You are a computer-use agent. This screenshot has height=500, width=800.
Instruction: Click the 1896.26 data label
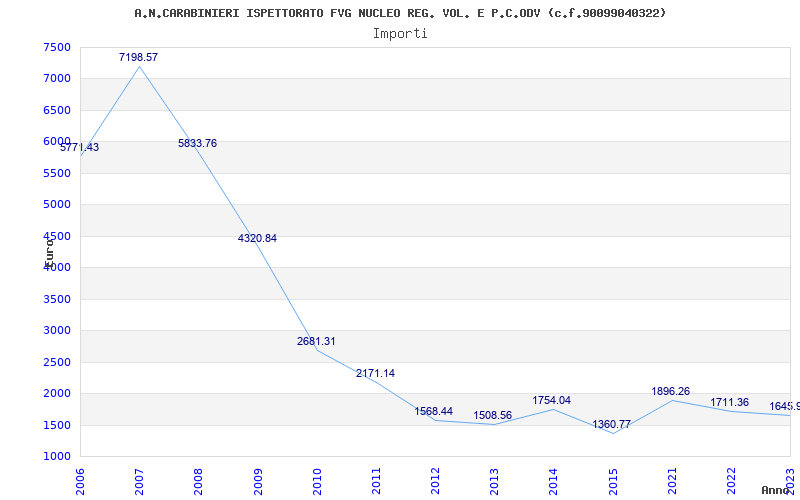point(670,391)
